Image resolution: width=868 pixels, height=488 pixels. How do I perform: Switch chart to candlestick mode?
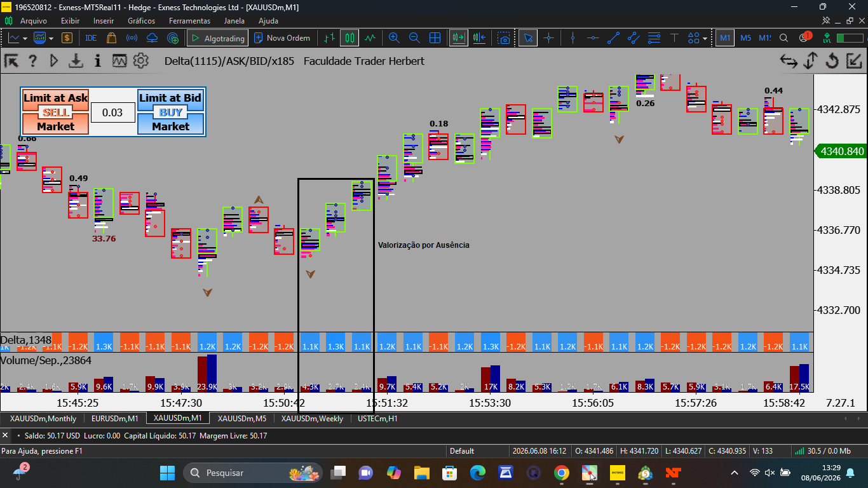pyautogui.click(x=349, y=38)
